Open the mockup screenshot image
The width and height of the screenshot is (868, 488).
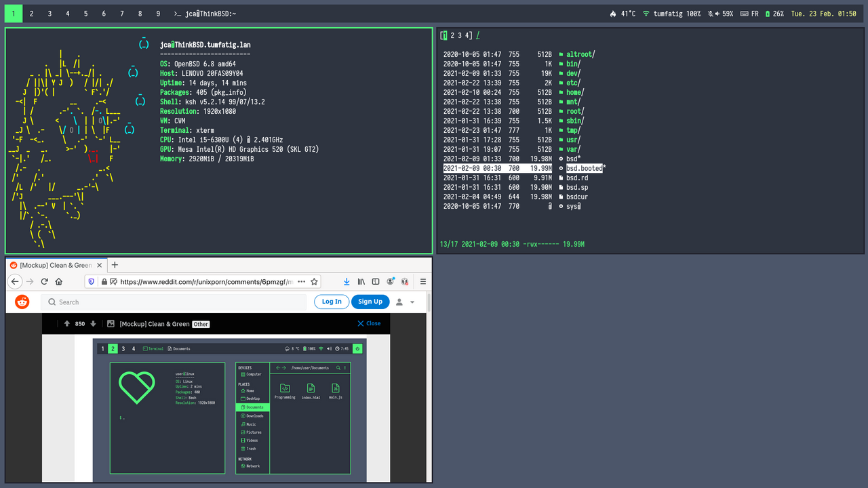tap(230, 410)
